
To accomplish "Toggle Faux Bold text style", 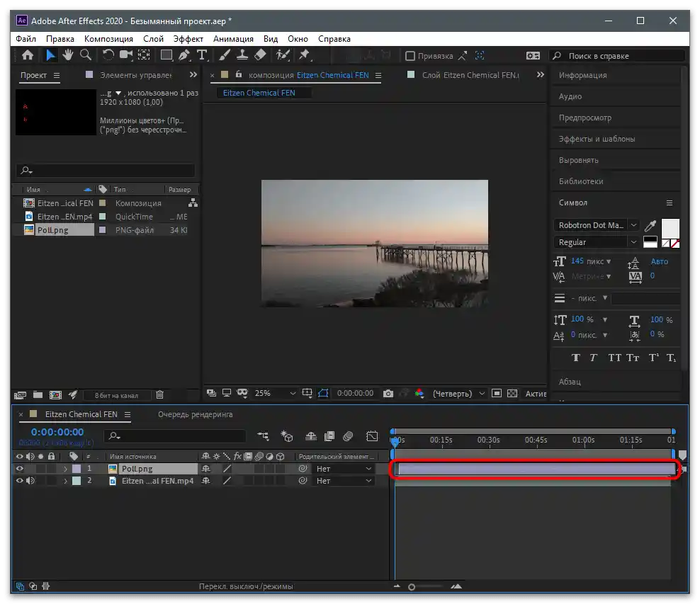I will (x=575, y=358).
